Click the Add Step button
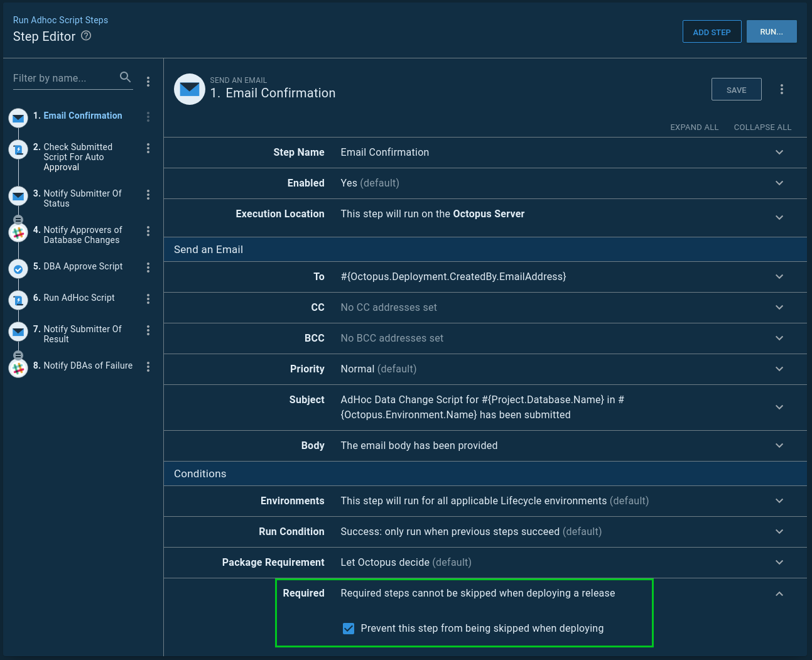812x660 pixels. tap(712, 32)
